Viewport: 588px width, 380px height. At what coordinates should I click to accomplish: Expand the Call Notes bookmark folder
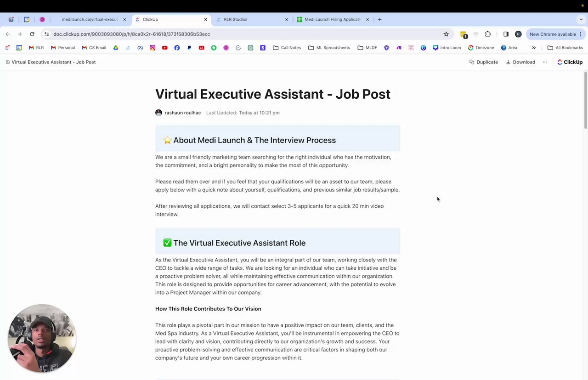coord(287,48)
